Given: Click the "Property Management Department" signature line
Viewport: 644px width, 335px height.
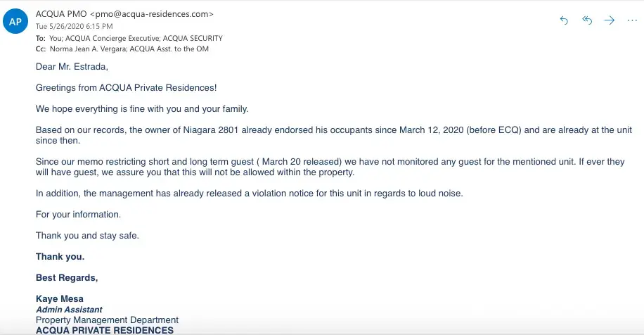Looking at the screenshot, I should [x=107, y=320].
